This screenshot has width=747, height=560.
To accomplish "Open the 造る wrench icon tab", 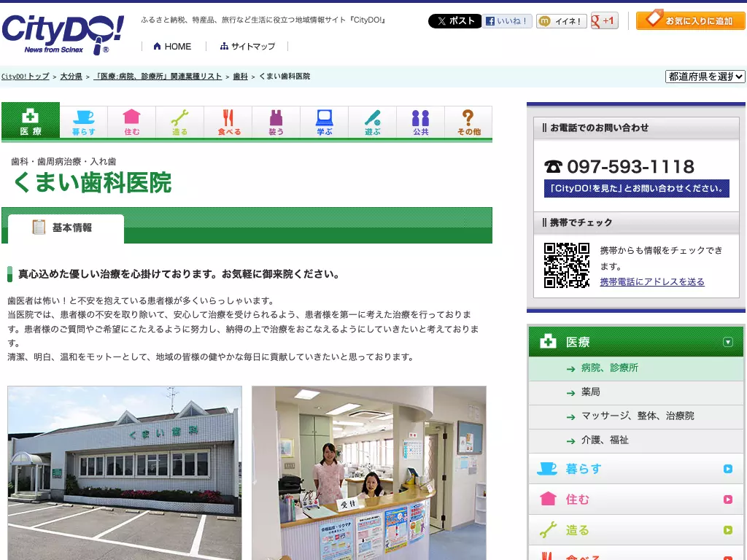I will click(x=180, y=122).
